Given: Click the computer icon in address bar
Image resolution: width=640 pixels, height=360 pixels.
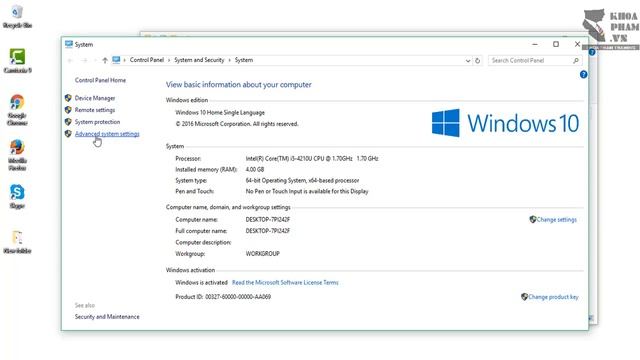Looking at the screenshot, I should tap(116, 60).
